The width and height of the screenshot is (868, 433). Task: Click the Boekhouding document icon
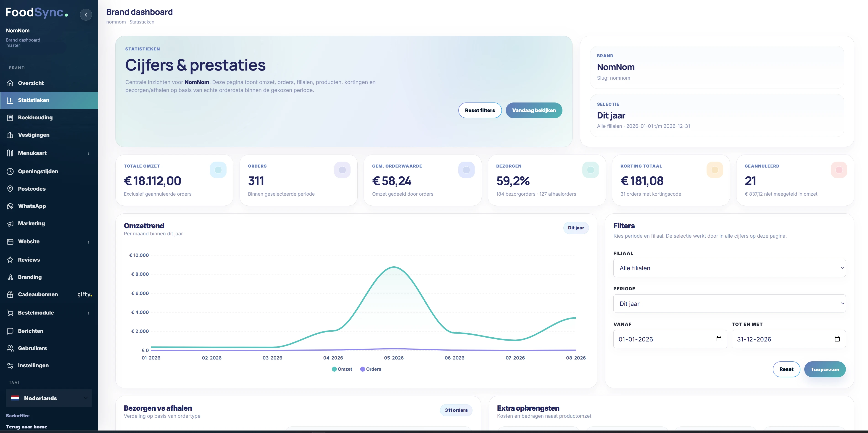click(x=11, y=118)
